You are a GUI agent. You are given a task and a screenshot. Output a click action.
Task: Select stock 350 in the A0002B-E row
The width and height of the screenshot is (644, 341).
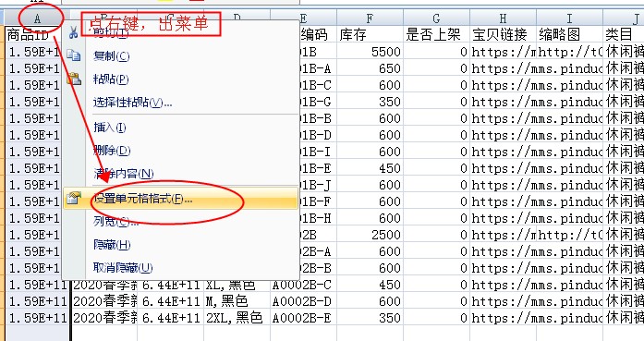[370, 318]
